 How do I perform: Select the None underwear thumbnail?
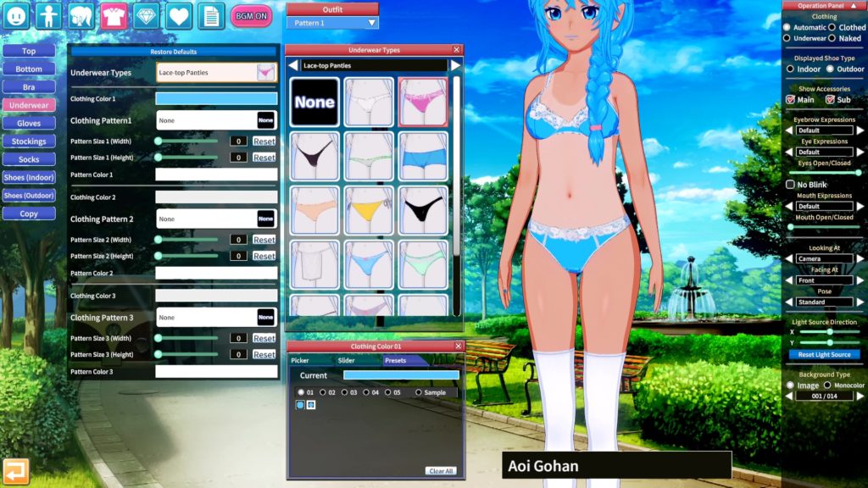[314, 102]
